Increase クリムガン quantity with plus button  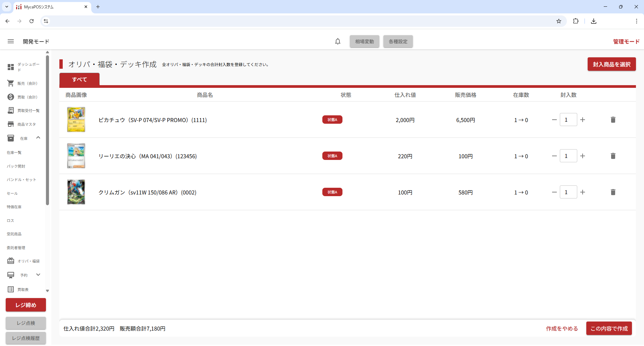[583, 192]
